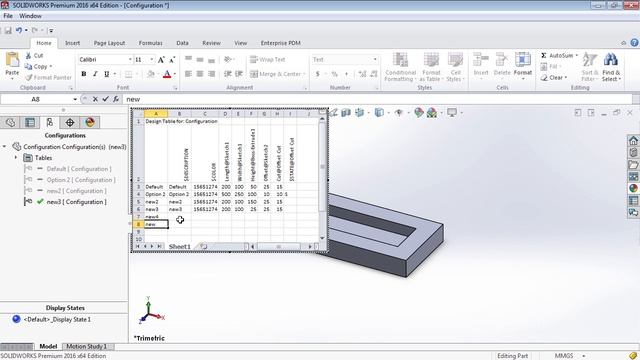Open the FeatureManager design tree tab
The image size is (640, 360).
tap(10, 122)
